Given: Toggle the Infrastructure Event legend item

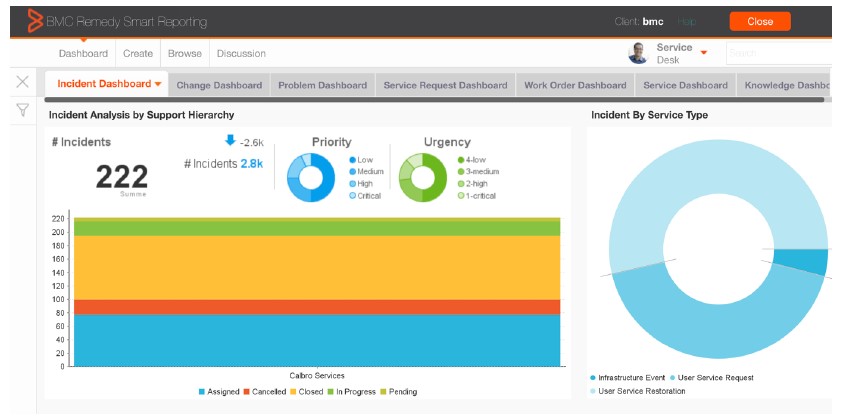Looking at the screenshot, I should pyautogui.click(x=626, y=378).
